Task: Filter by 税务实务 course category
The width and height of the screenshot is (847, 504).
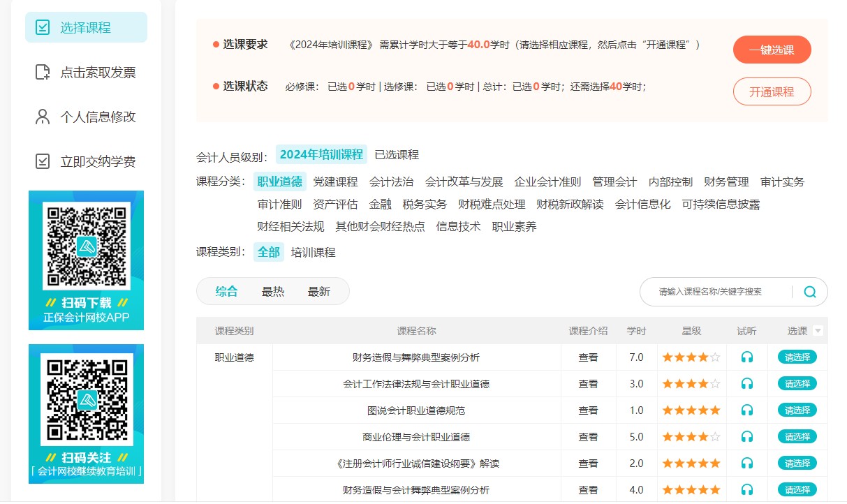Action: pos(425,204)
